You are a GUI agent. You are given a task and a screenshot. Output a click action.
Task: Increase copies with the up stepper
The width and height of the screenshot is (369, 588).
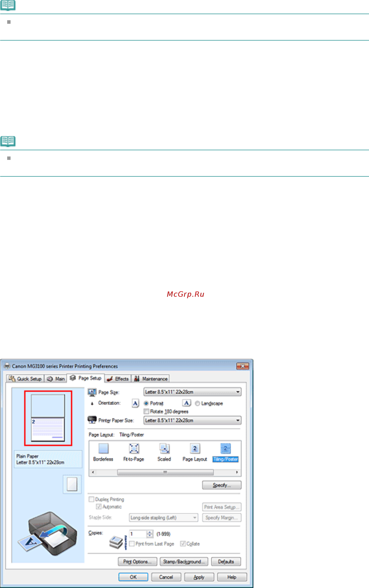(150, 532)
